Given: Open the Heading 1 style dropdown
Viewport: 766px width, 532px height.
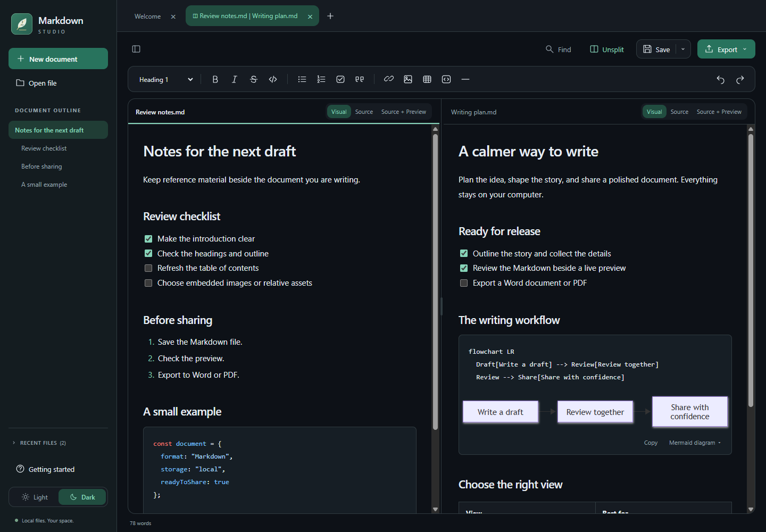Looking at the screenshot, I should (x=165, y=79).
